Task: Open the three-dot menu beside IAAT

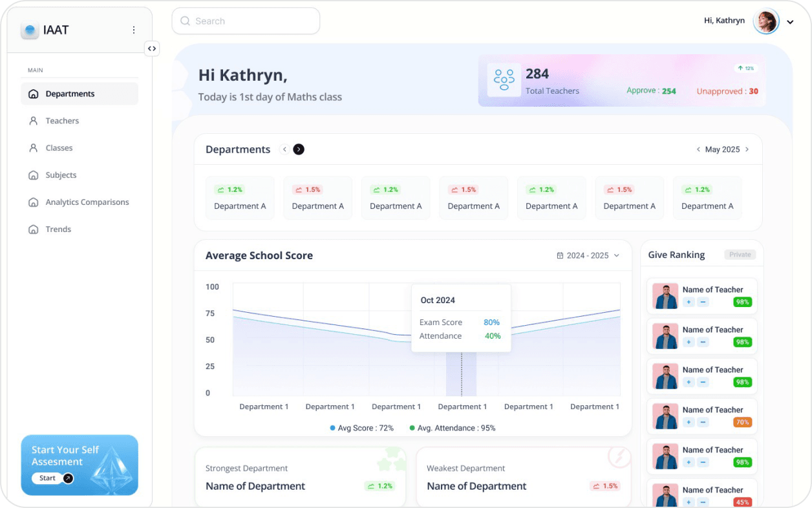Action: click(x=134, y=30)
